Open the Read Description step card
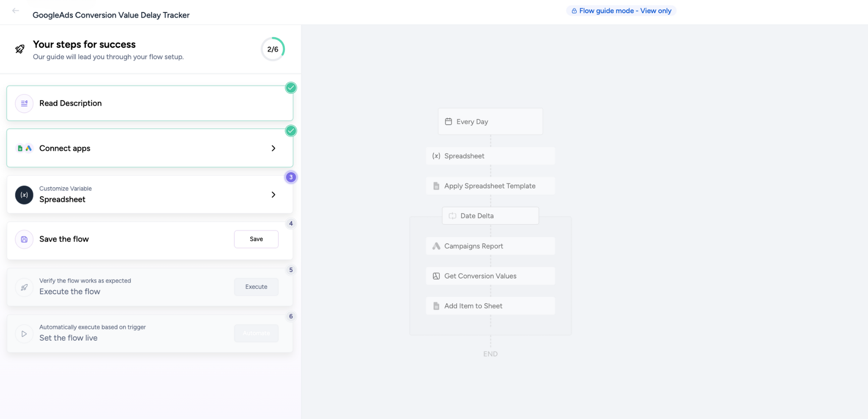This screenshot has height=419, width=868. [x=150, y=103]
